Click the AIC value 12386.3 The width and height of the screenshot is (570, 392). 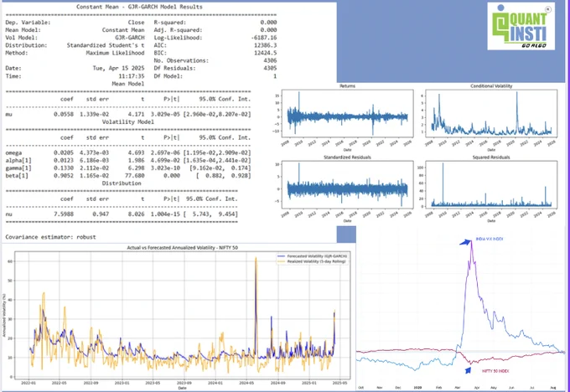pos(265,45)
